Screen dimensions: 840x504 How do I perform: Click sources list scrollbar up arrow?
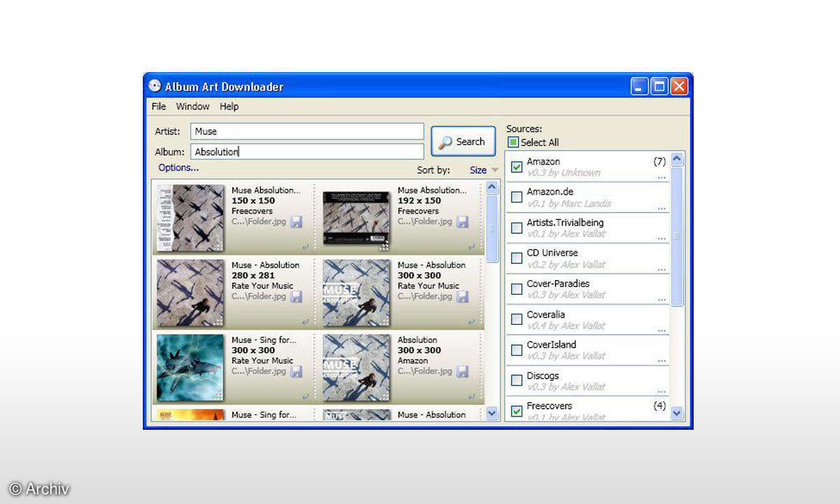pyautogui.click(x=677, y=159)
